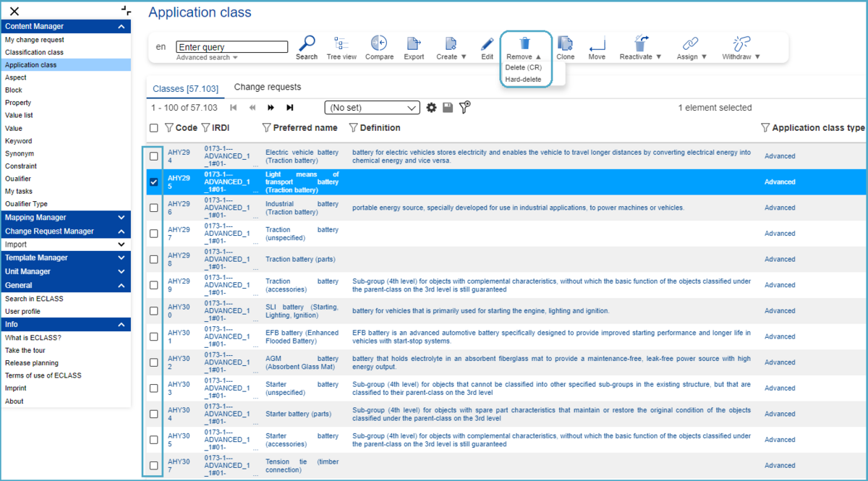Open Classification class in sidebar

[34, 53]
